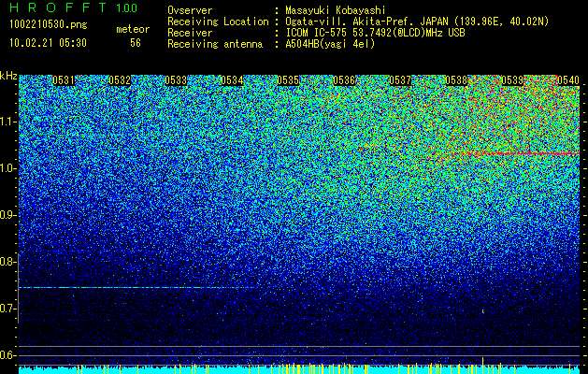Click the 0.6 kHz axis label
The height and width of the screenshot is (374, 588).
point(7,355)
